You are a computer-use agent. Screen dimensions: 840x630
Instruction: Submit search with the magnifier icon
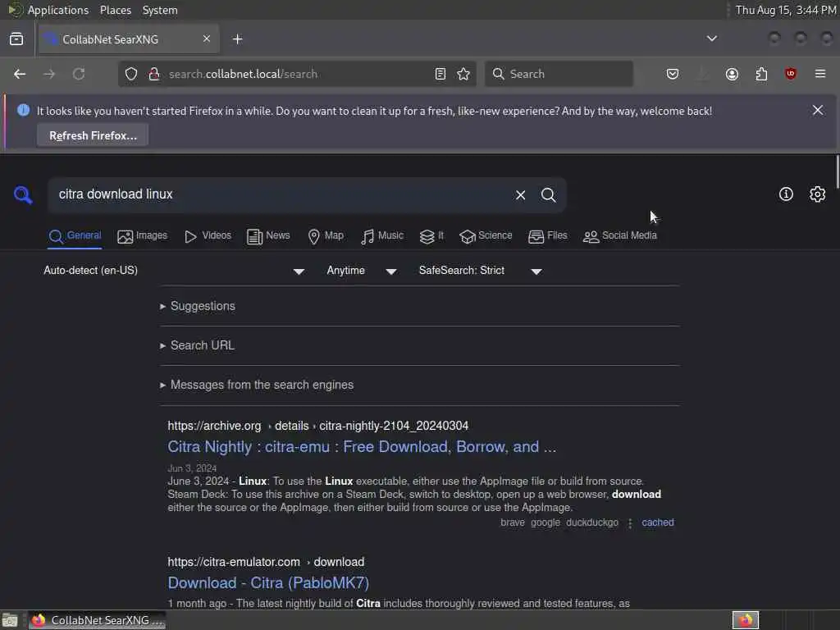tap(548, 195)
